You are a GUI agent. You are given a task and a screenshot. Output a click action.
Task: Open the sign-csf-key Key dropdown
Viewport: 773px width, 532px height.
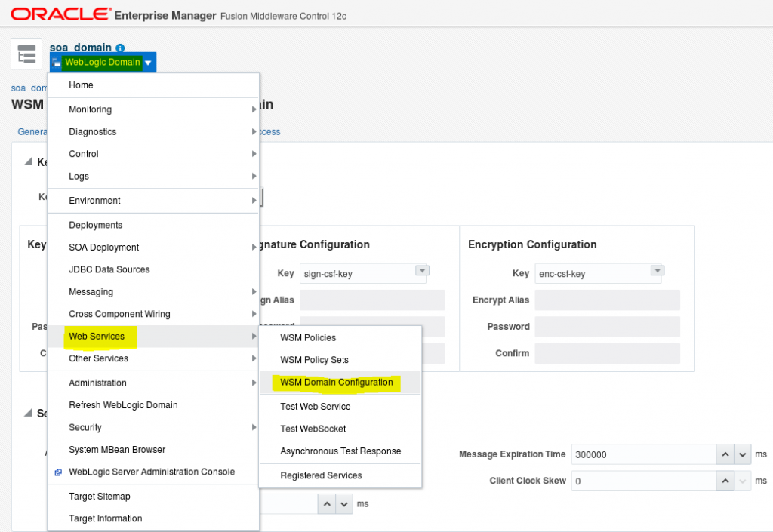(x=422, y=270)
